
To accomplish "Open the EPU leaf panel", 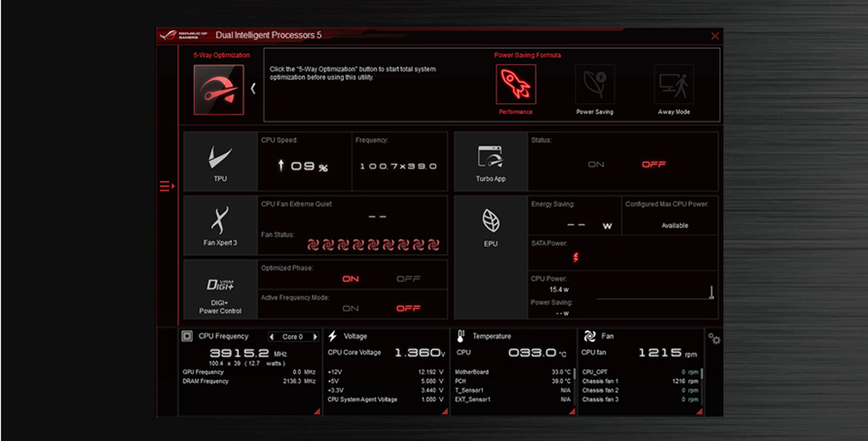I will tap(491, 258).
